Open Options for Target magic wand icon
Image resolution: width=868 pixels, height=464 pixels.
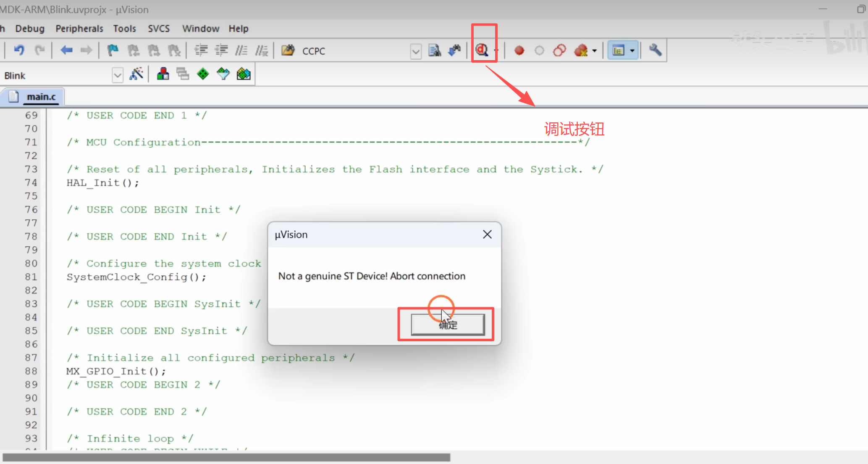(x=136, y=74)
